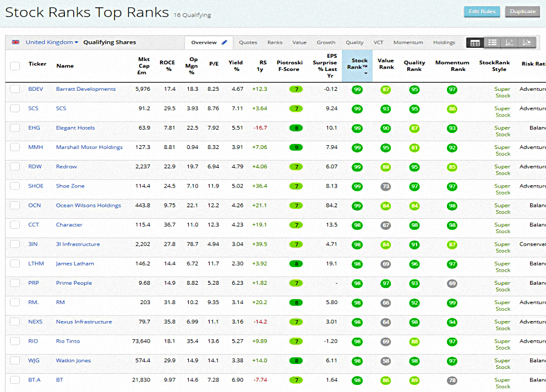The width and height of the screenshot is (546, 392).
Task: Sort by Momentum Rank column header
Action: coord(452,66)
